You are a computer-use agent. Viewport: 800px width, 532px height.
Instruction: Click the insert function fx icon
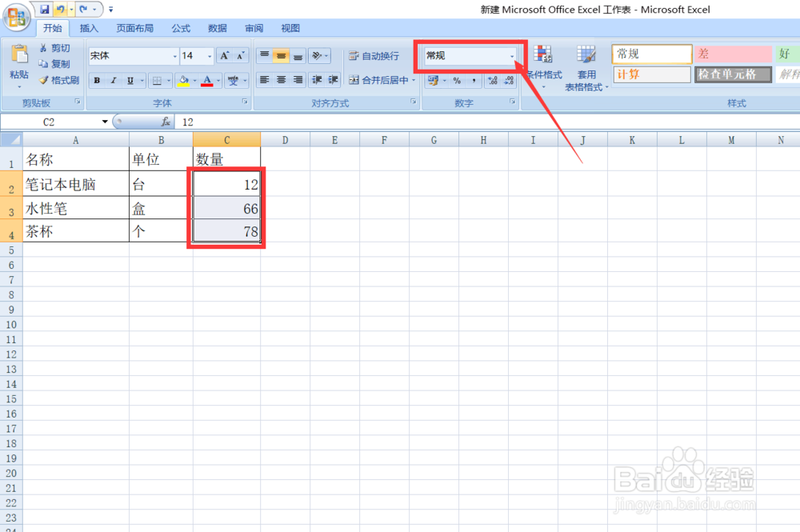pyautogui.click(x=166, y=122)
